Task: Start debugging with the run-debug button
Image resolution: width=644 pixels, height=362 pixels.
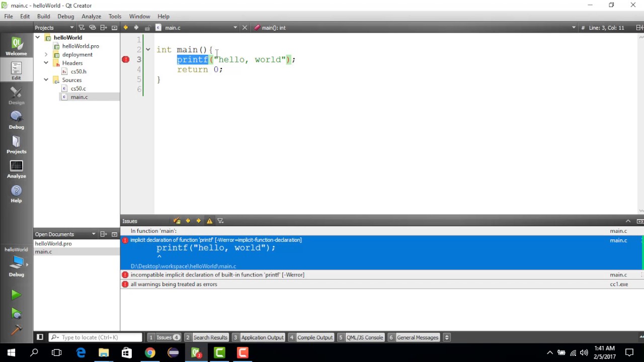Action: (16, 314)
